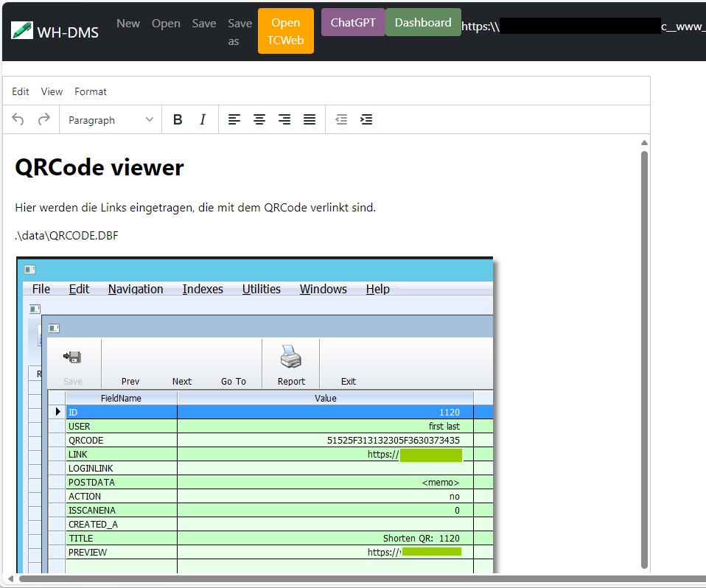Click the ISSCANENA field name cell

coord(122,510)
